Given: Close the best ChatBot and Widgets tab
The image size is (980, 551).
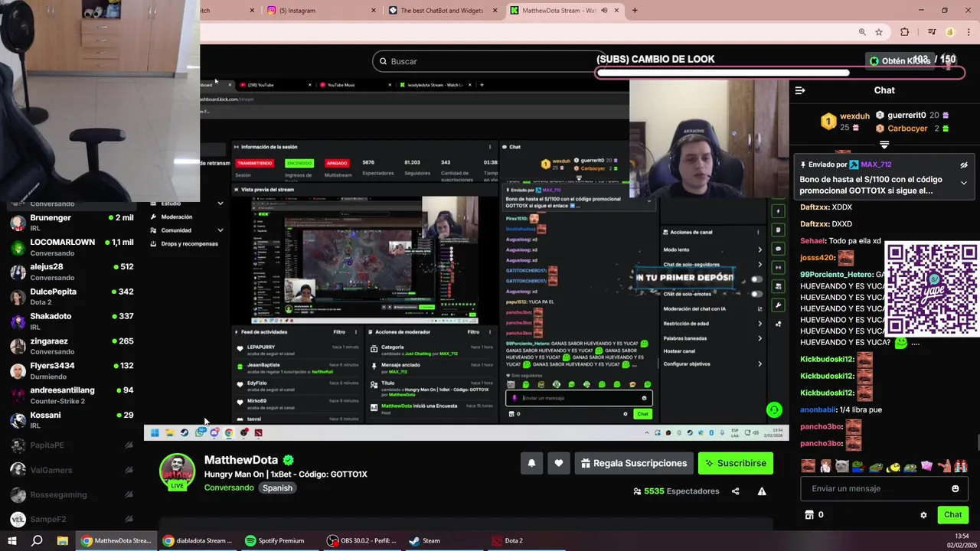Looking at the screenshot, I should (x=495, y=11).
